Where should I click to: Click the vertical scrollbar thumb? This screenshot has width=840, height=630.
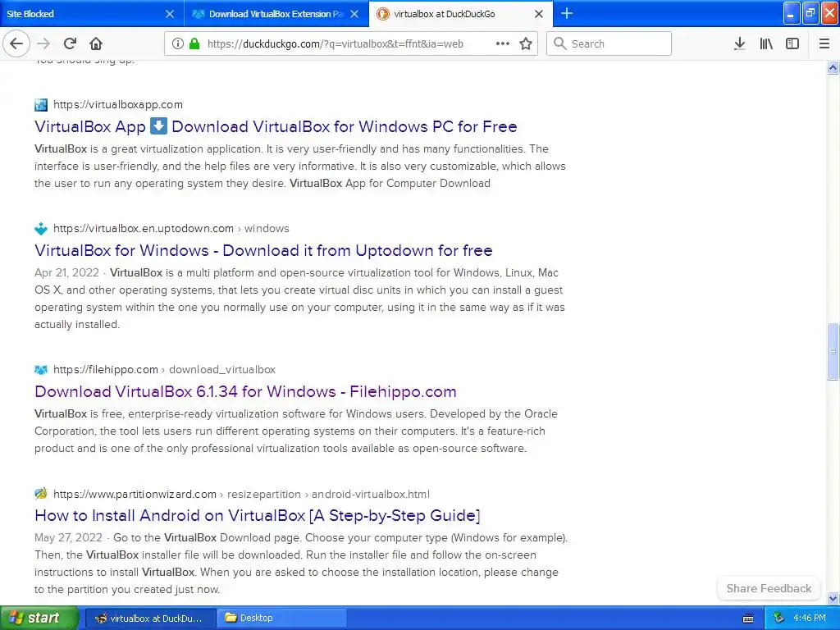[x=833, y=351]
